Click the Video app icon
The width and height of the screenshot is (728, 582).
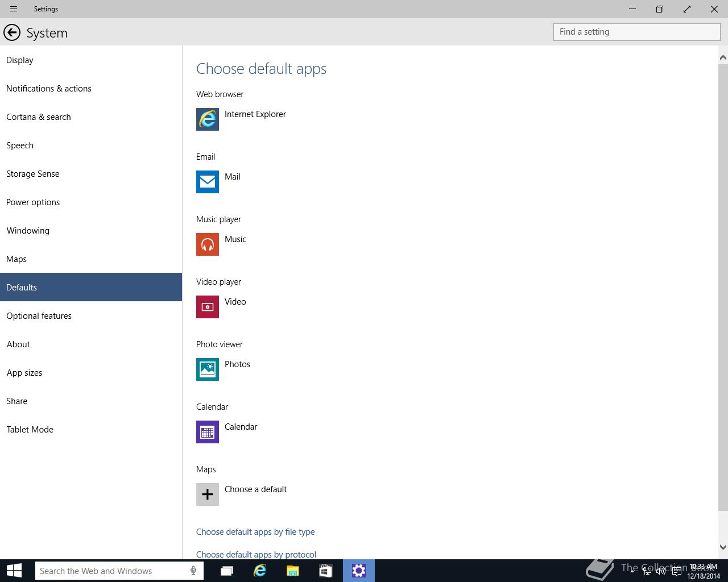coord(208,307)
